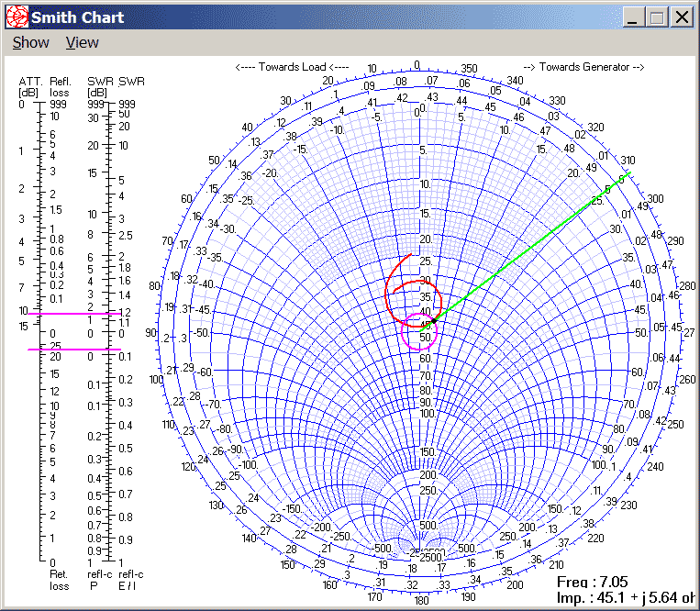Click the '100.' resistance label on center axis
This screenshot has height=611, width=700.
tap(428, 413)
